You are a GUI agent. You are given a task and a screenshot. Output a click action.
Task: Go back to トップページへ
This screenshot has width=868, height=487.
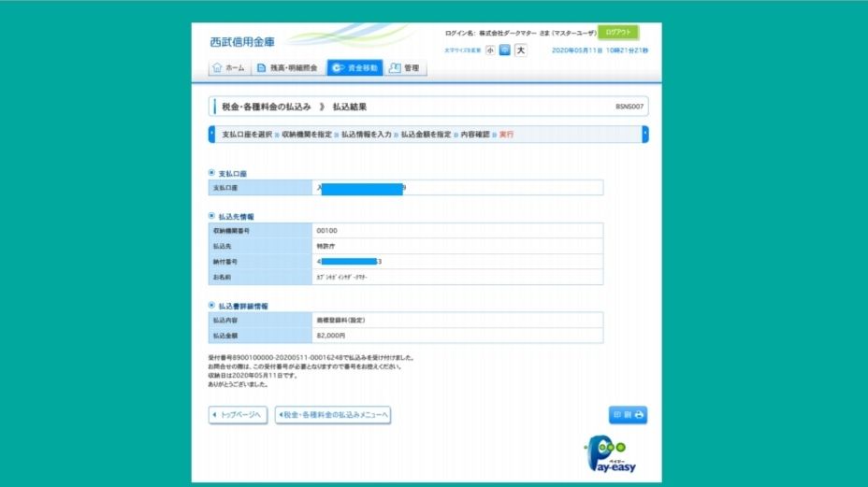click(x=238, y=414)
